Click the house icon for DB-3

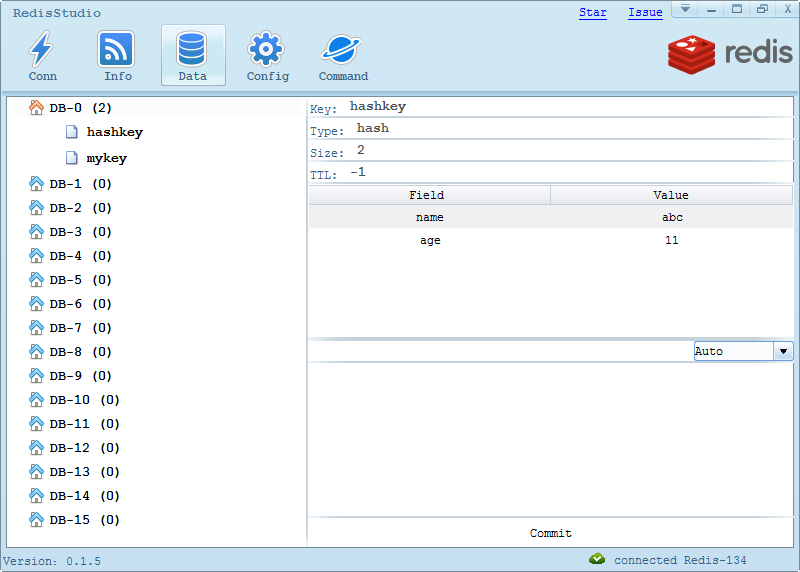36,232
